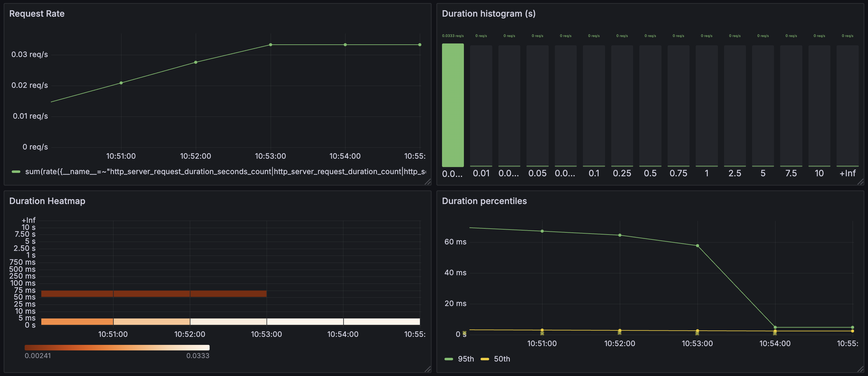The width and height of the screenshot is (868, 376).
Task: Click the green line marker beside 95th legend
Action: click(449, 359)
